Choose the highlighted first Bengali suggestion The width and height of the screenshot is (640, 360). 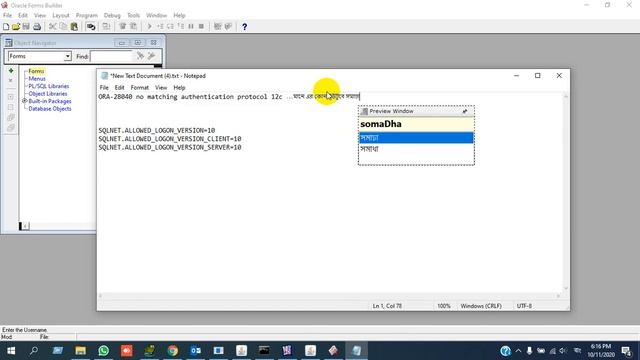pyautogui.click(x=416, y=138)
